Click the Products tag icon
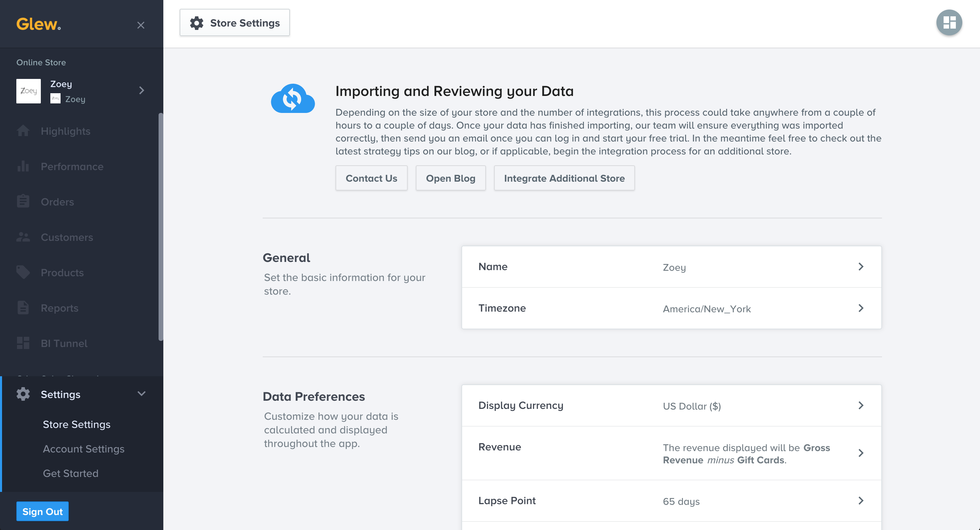 pyautogui.click(x=23, y=272)
